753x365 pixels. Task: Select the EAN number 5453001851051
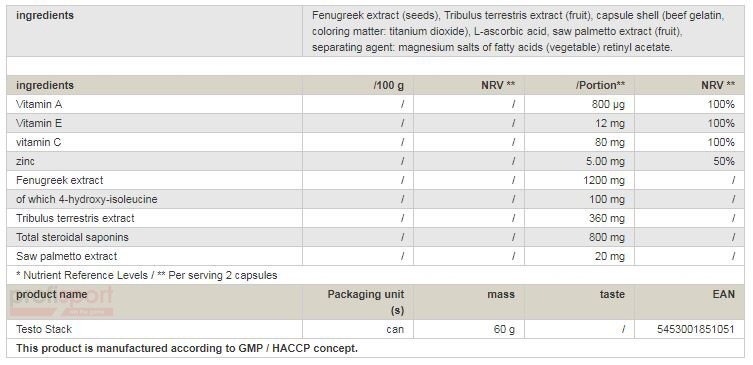tap(696, 329)
